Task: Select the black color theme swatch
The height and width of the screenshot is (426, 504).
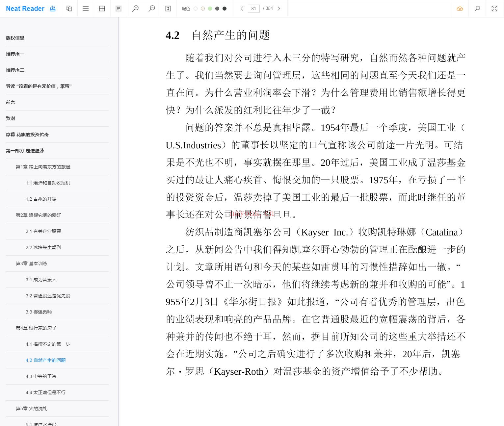Action: point(225,9)
